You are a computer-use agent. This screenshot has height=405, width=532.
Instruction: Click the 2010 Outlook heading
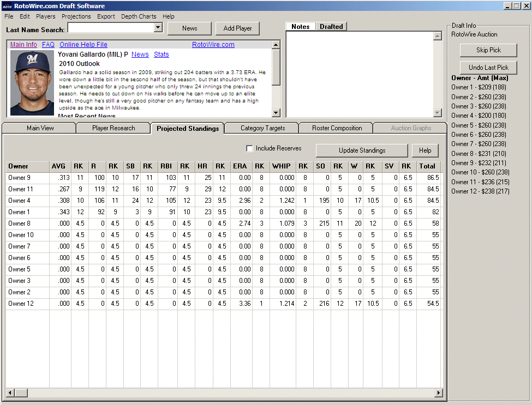[80, 64]
